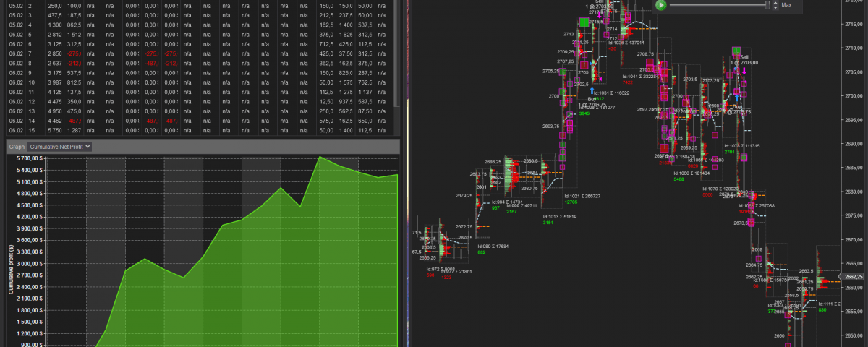The image size is (868, 347).
Task: Select the '4 950' cell in row 13
Action: 55,111
